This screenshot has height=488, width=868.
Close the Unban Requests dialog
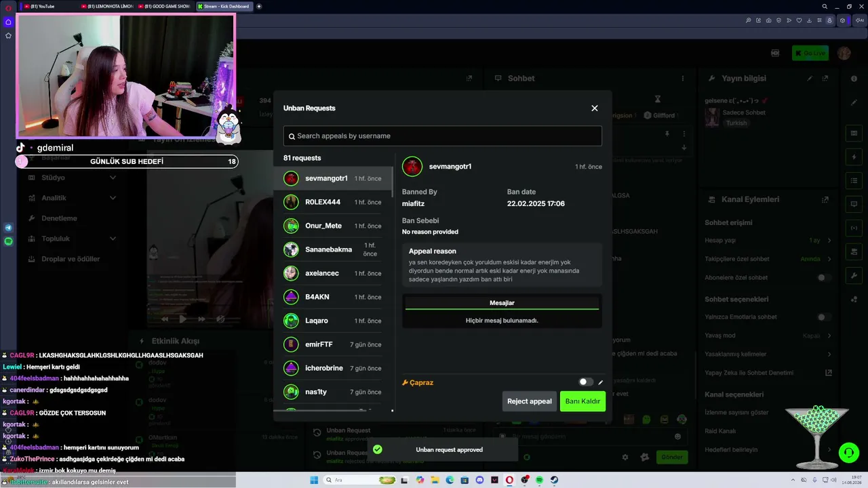[595, 108]
